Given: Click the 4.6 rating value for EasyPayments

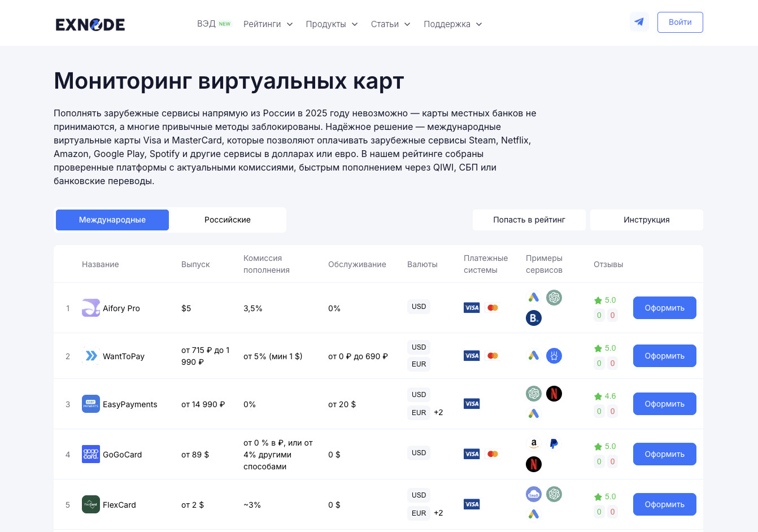Looking at the screenshot, I should click(611, 396).
